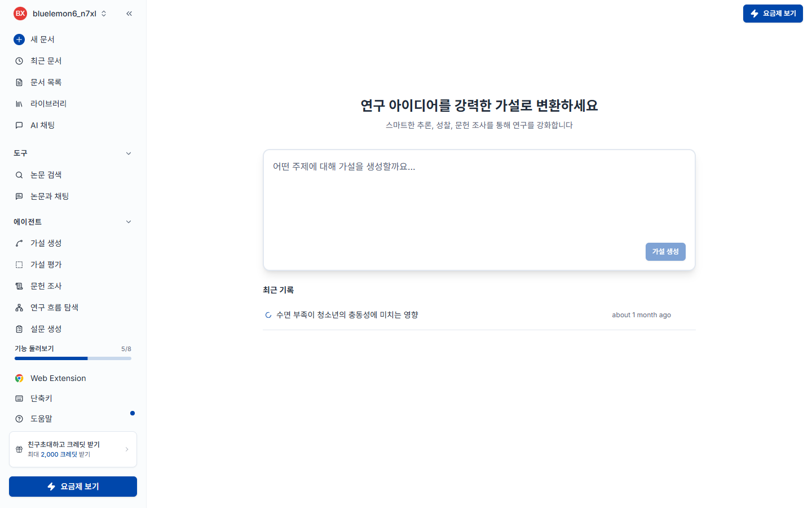Open 새 문서 menu item

click(x=73, y=40)
